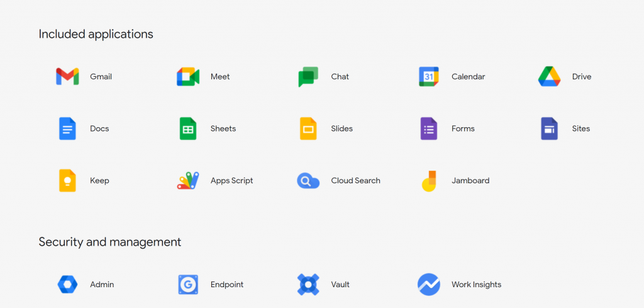The image size is (644, 308).
Task: Open the Vault icon
Action: 308,285
